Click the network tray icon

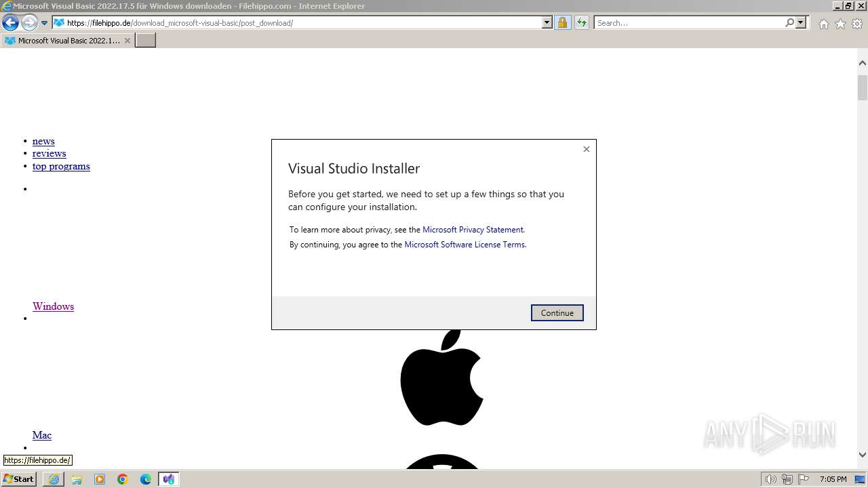point(787,479)
